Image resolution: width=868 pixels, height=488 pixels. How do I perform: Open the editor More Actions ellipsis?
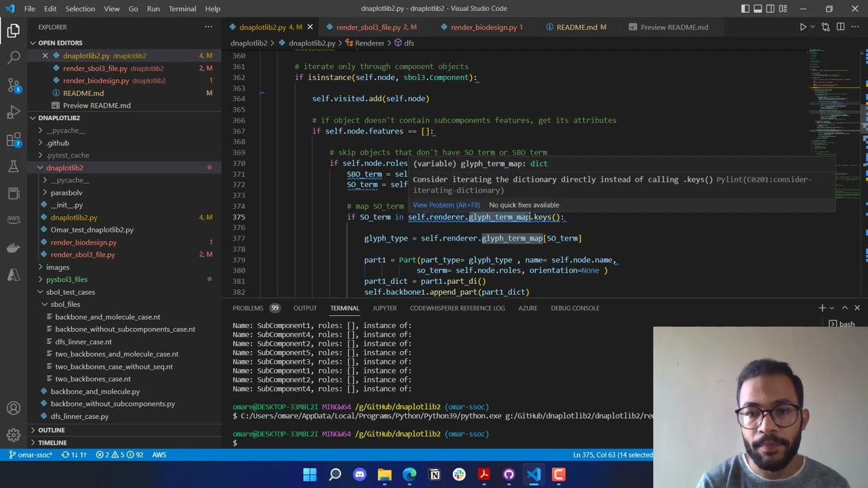[x=856, y=27]
